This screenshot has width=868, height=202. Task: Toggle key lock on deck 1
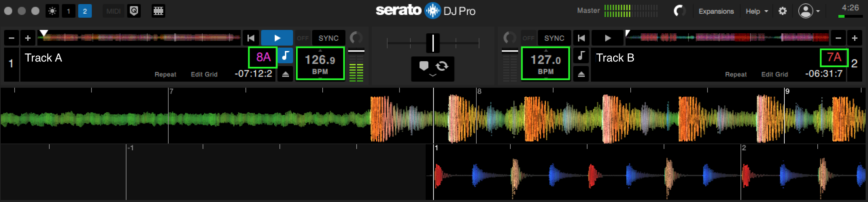click(x=285, y=56)
